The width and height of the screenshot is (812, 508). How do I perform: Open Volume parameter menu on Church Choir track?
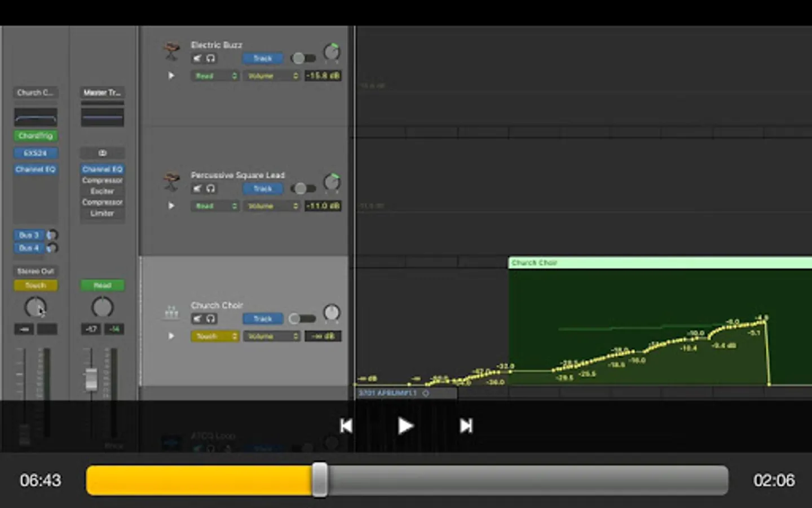[271, 336]
